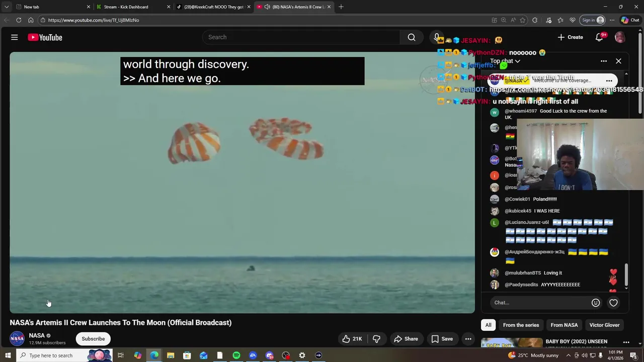Open the NASA channel name link
The image size is (644, 362).
(37, 335)
